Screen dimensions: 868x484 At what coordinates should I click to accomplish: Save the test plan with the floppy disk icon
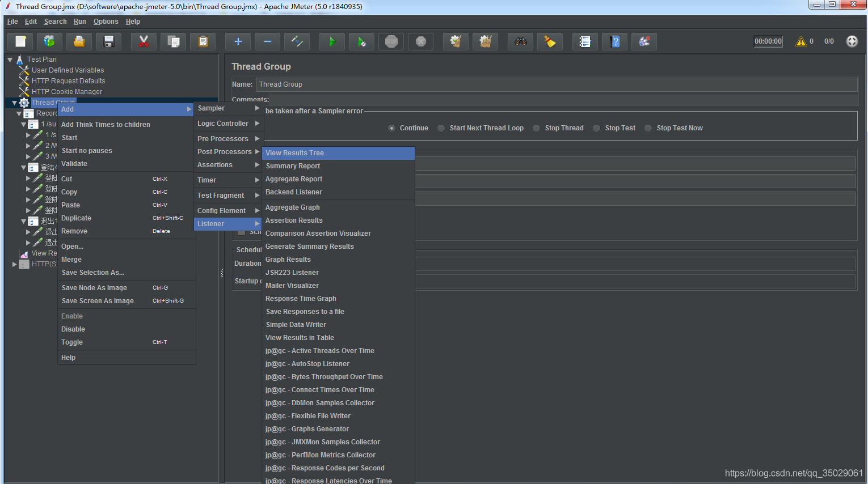click(x=109, y=41)
